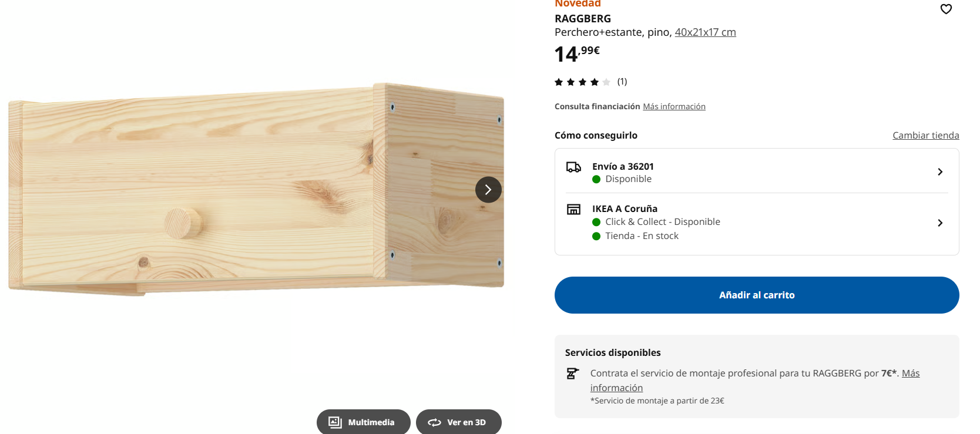Open the 40x21x17 cm size link

pyautogui.click(x=705, y=32)
